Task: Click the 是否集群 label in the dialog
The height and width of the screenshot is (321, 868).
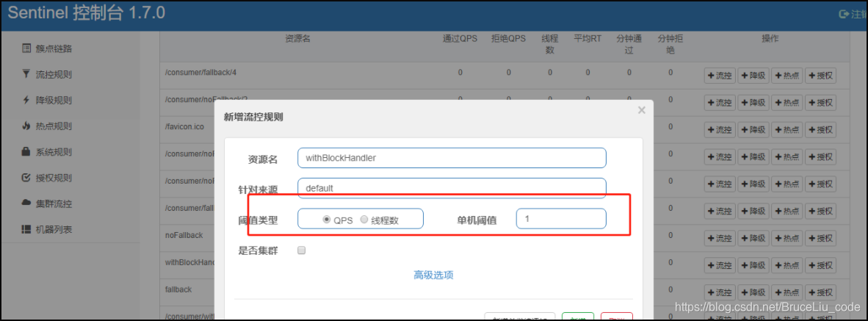Action: (x=258, y=250)
